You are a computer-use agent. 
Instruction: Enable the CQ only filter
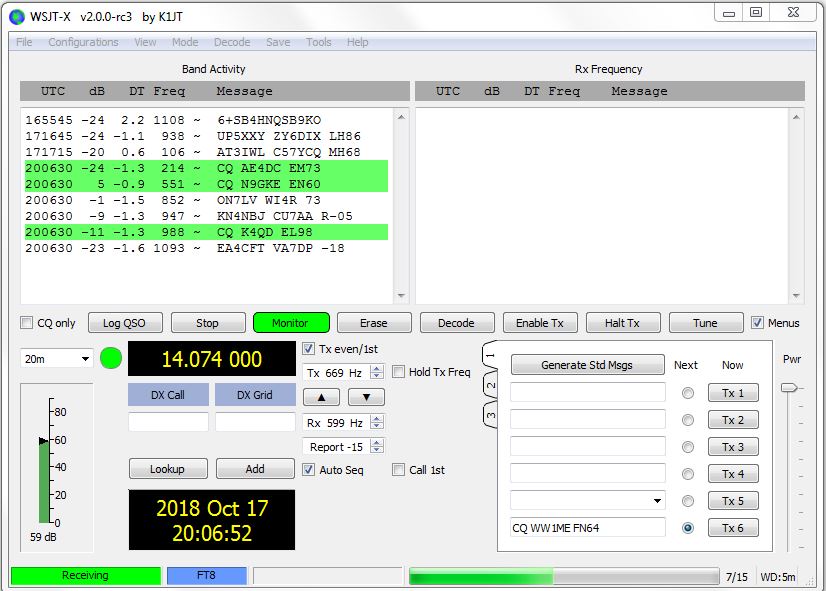coord(27,322)
